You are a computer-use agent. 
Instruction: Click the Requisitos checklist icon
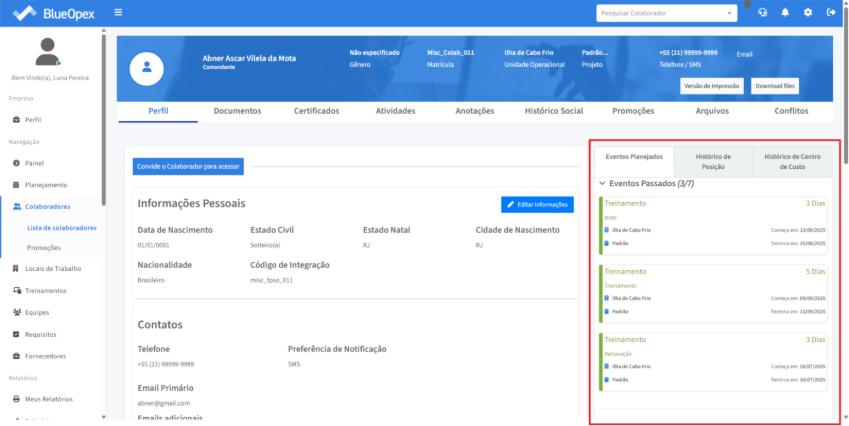coord(16,335)
